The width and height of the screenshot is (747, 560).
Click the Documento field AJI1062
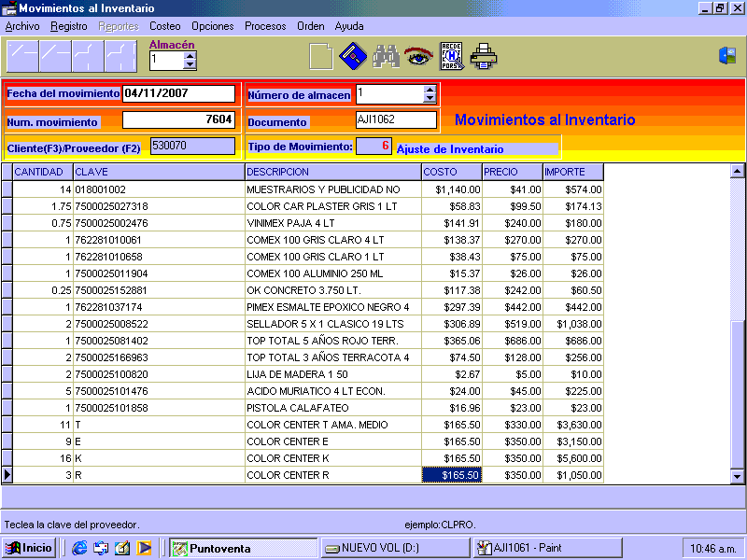tap(396, 119)
